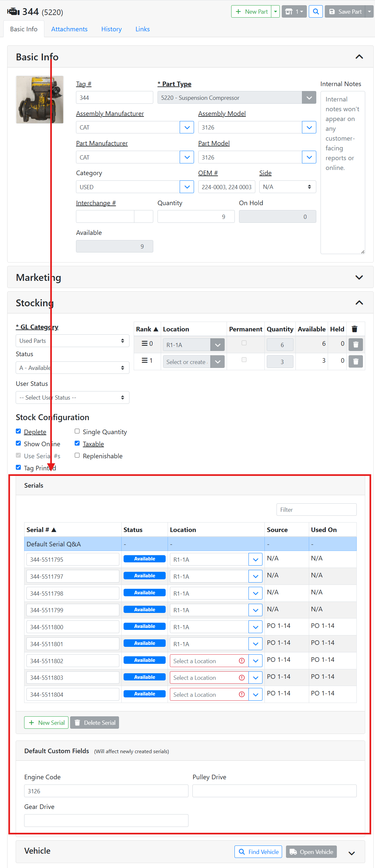This screenshot has width=375, height=868.
Task: Uncheck the Deplete checkbox
Action: pos(19,431)
